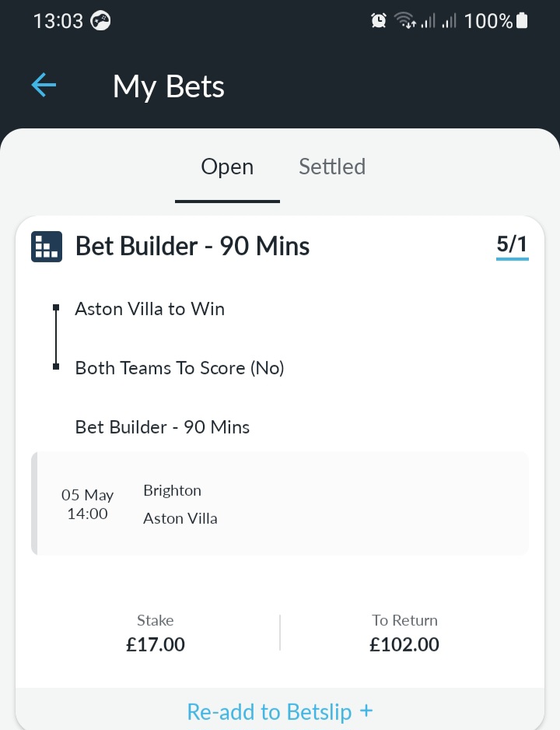Tap the 05 May 14:00 match date

(87, 504)
